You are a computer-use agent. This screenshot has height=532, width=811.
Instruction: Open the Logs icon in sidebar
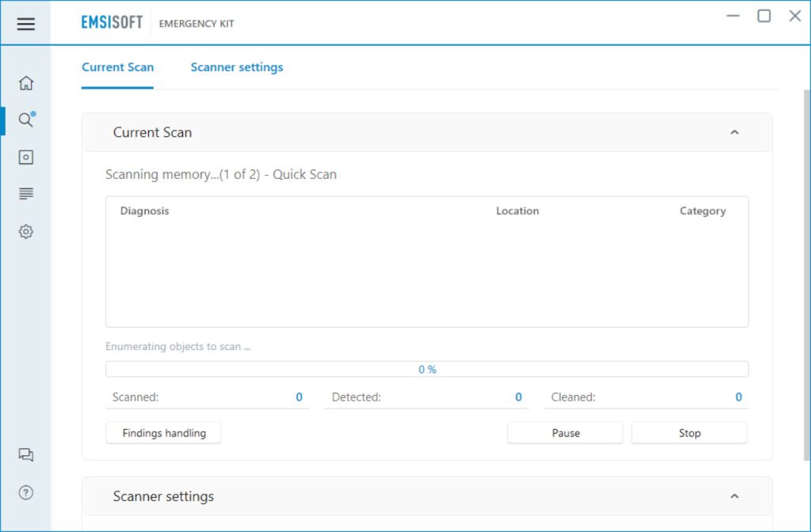26,194
